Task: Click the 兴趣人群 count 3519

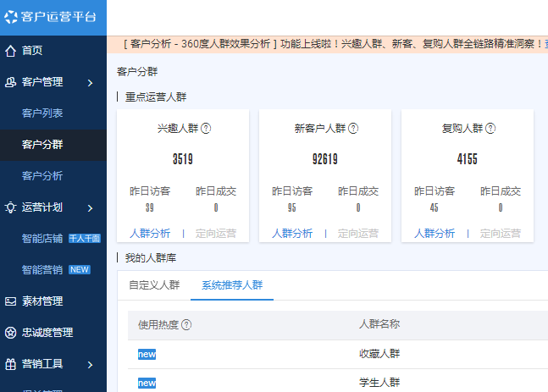Action: (x=183, y=159)
